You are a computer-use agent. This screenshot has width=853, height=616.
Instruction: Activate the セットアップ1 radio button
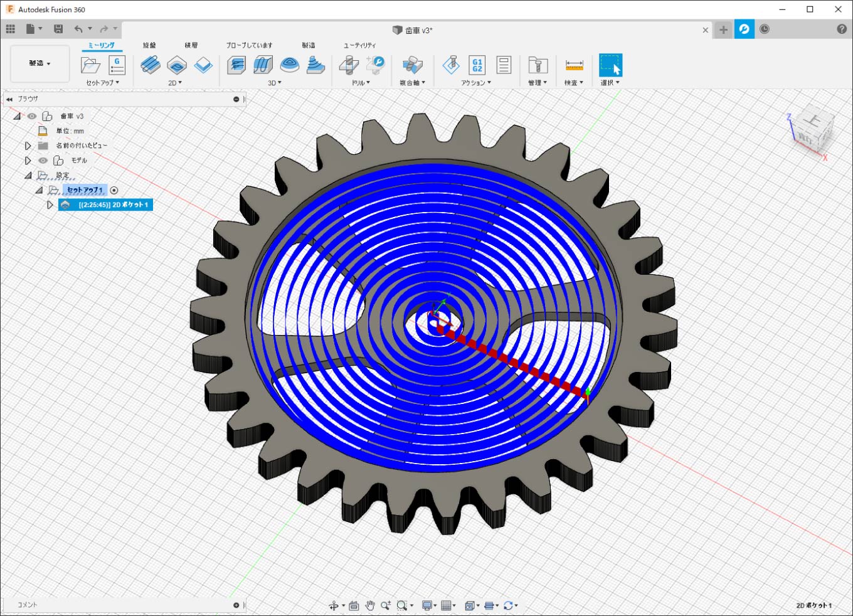[x=114, y=190]
